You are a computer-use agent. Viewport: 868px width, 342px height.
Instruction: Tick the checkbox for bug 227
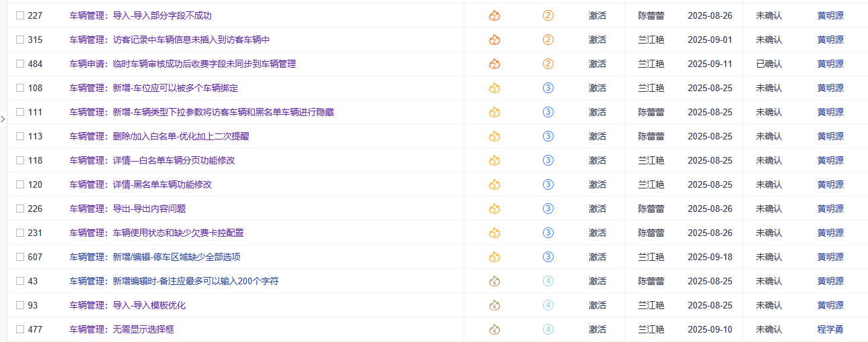(20, 15)
